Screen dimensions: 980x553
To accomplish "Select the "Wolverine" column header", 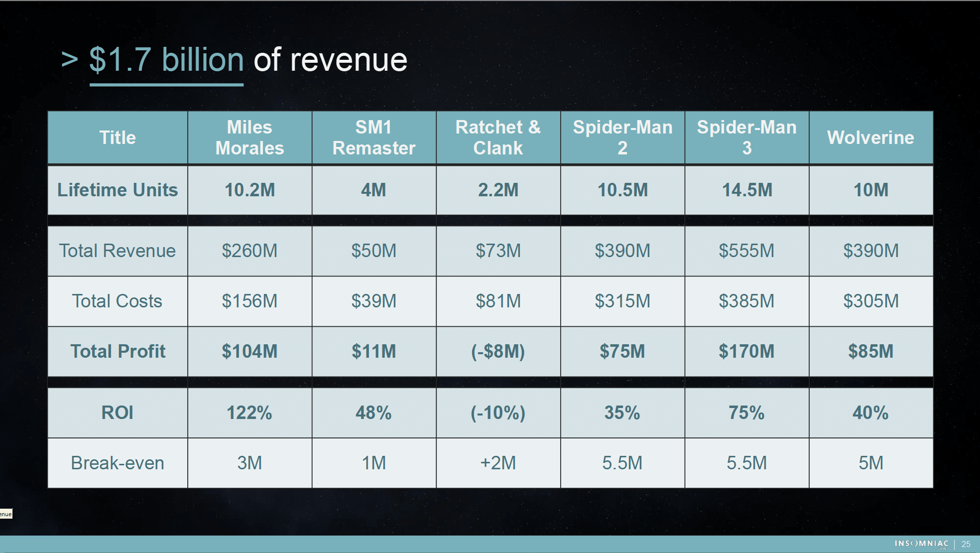I will point(871,138).
